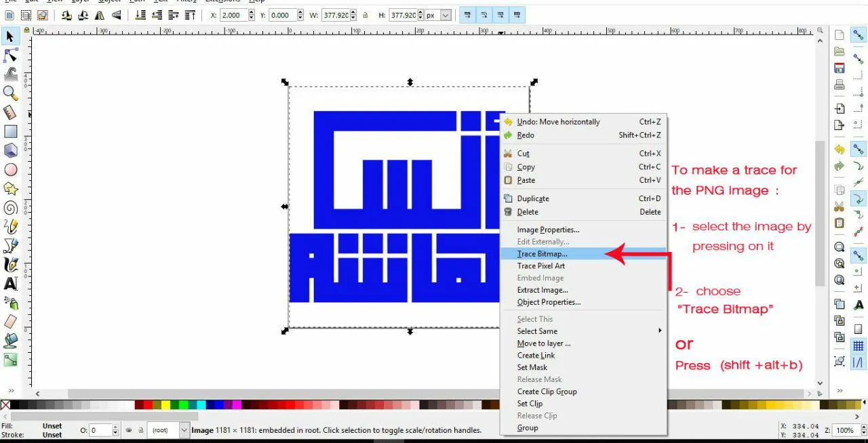The image size is (868, 443).
Task: Click inside the Opacity input field
Action: [99, 430]
